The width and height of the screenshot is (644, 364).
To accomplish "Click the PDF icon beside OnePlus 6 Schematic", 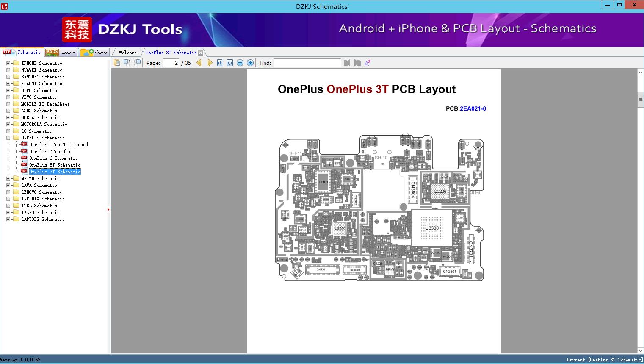I will click(x=24, y=158).
